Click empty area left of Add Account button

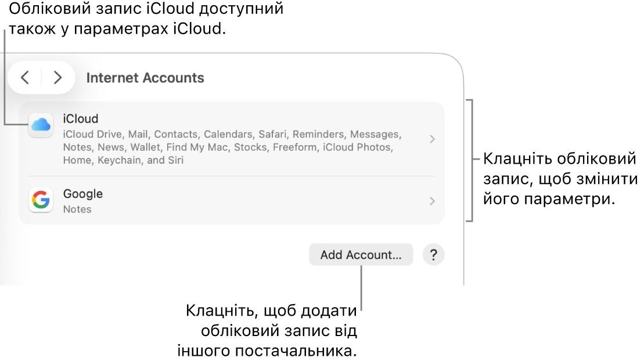[x=164, y=255]
